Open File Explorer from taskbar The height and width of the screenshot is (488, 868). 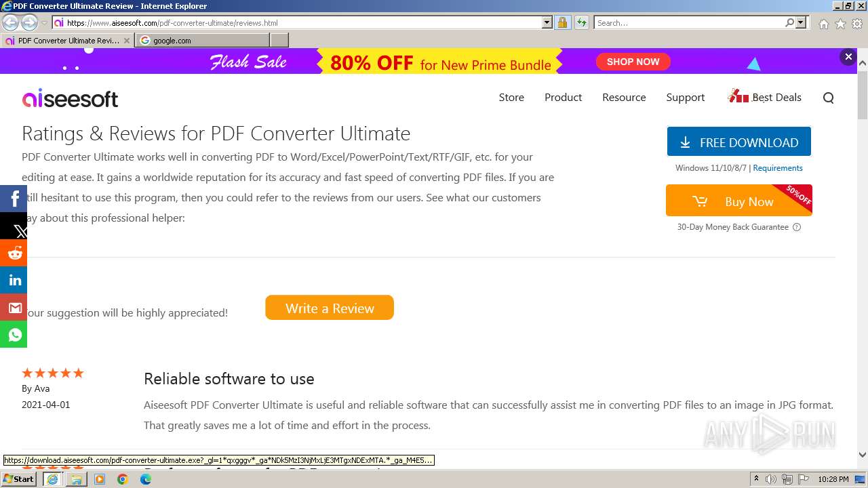tap(77, 479)
